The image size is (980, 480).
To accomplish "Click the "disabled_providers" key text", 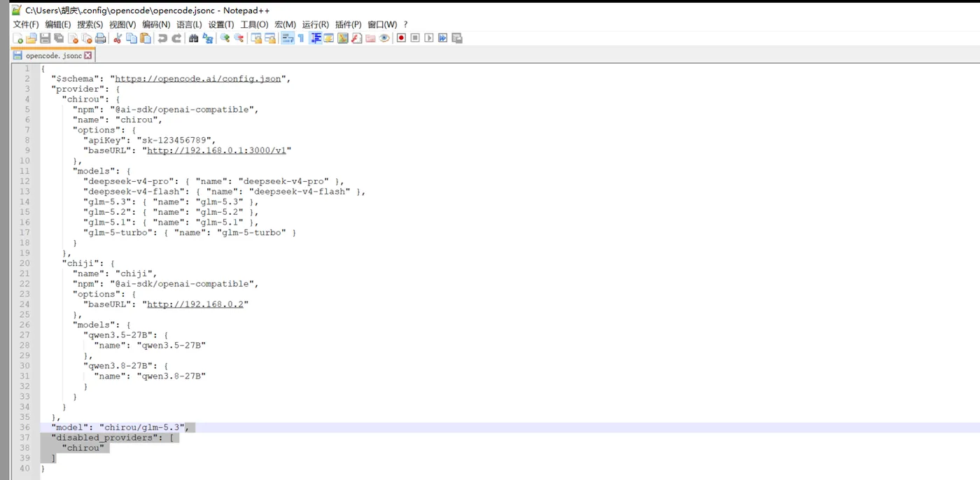I will (x=104, y=437).
